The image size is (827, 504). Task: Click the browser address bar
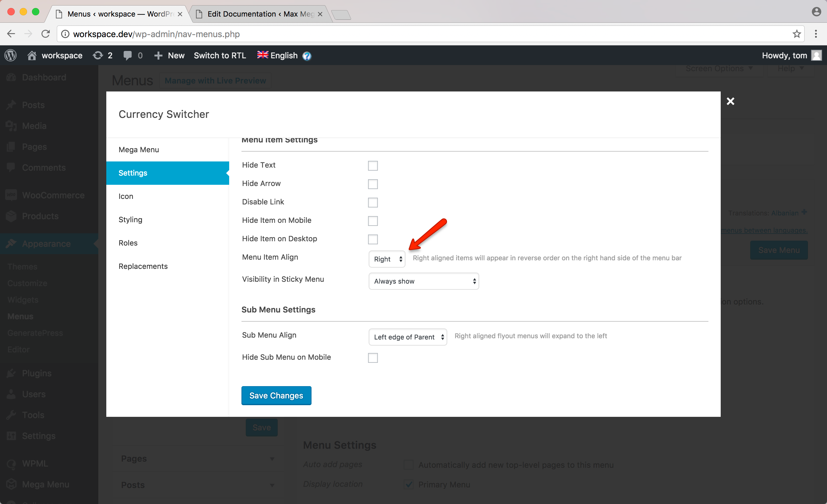pyautogui.click(x=403, y=34)
